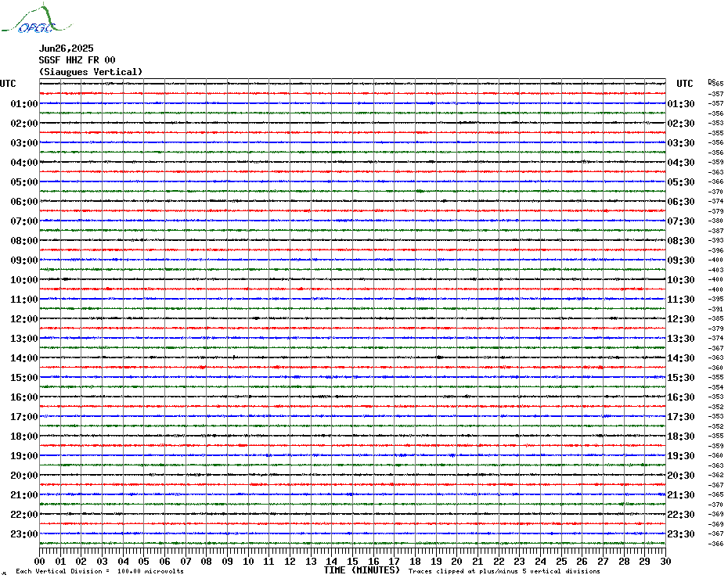728x582 pixels.
Task: Click the "16:00" left time label
Action: point(24,397)
